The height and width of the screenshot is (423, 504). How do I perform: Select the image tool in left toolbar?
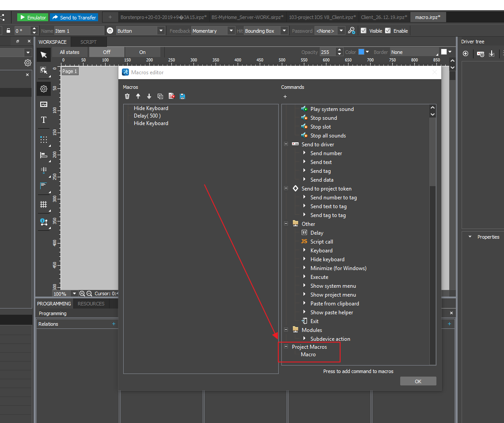(44, 104)
